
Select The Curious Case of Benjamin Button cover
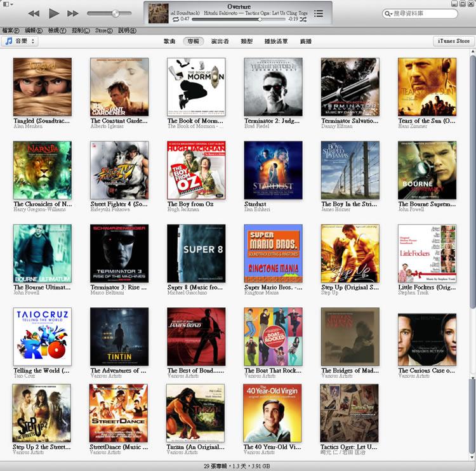coord(427,340)
